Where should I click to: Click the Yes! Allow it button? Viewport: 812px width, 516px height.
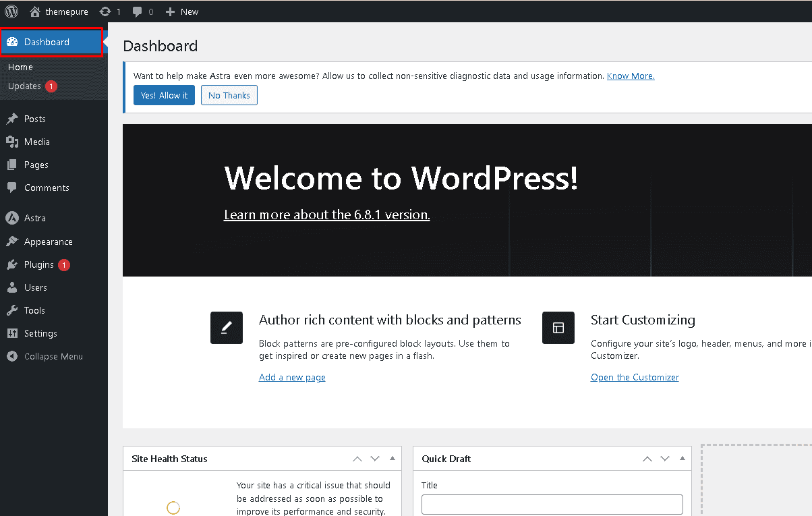[164, 95]
